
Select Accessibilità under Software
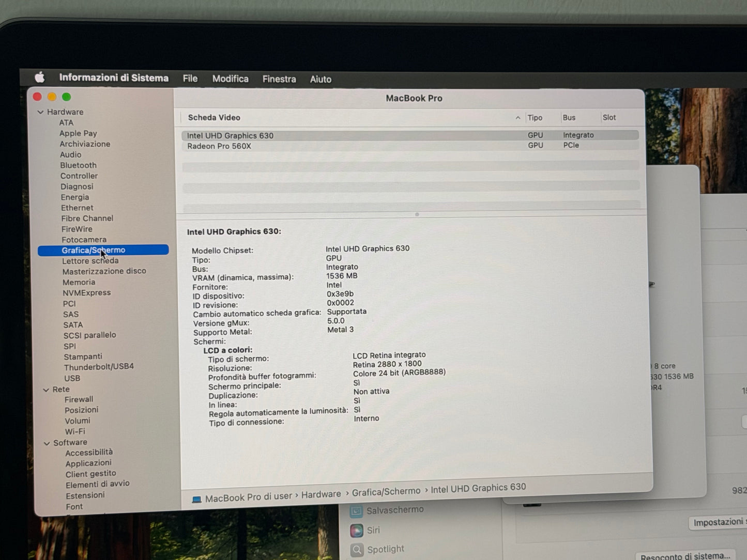(x=89, y=453)
